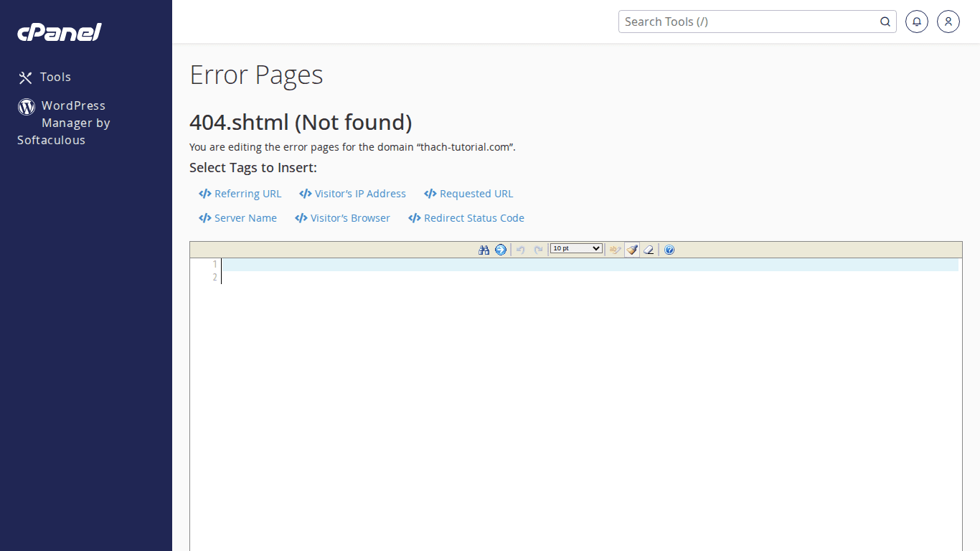Open Tools in the sidebar

point(55,77)
